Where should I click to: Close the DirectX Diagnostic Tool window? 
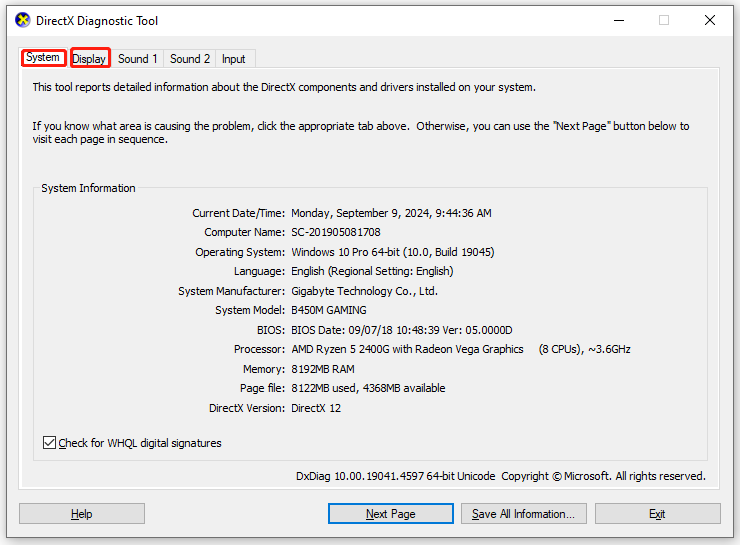point(709,20)
